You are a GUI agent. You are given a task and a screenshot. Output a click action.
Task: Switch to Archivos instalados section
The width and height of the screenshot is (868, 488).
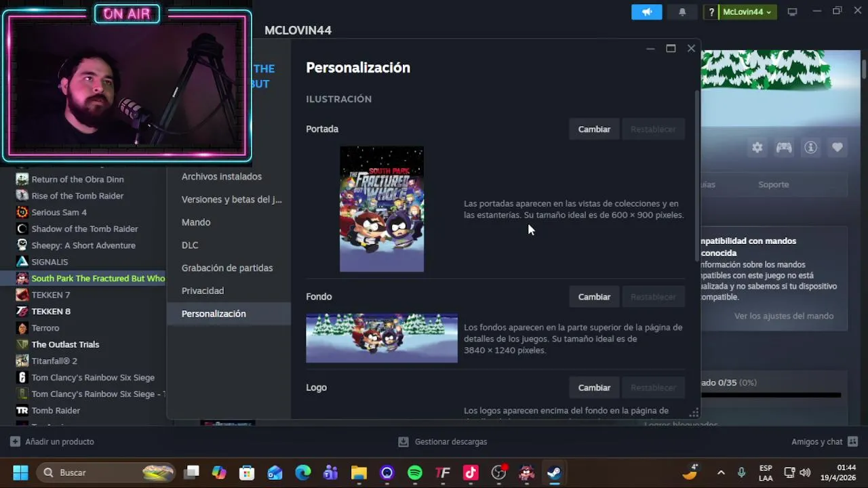(x=222, y=176)
